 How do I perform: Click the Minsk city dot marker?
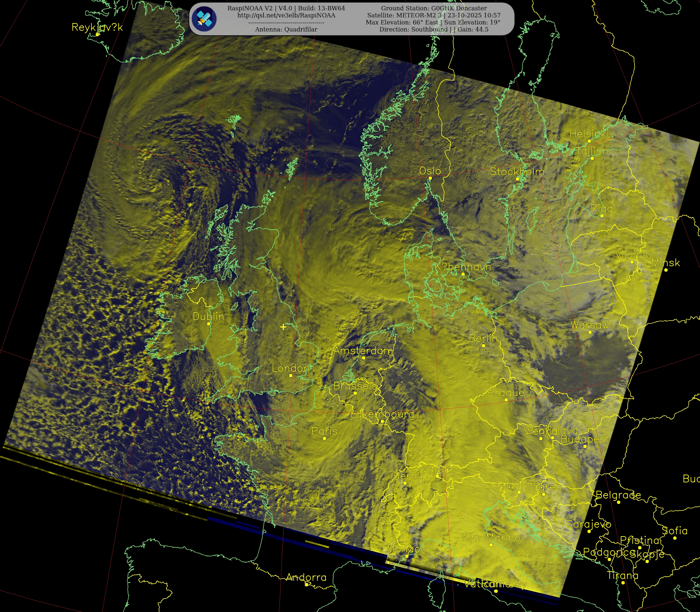(x=666, y=270)
